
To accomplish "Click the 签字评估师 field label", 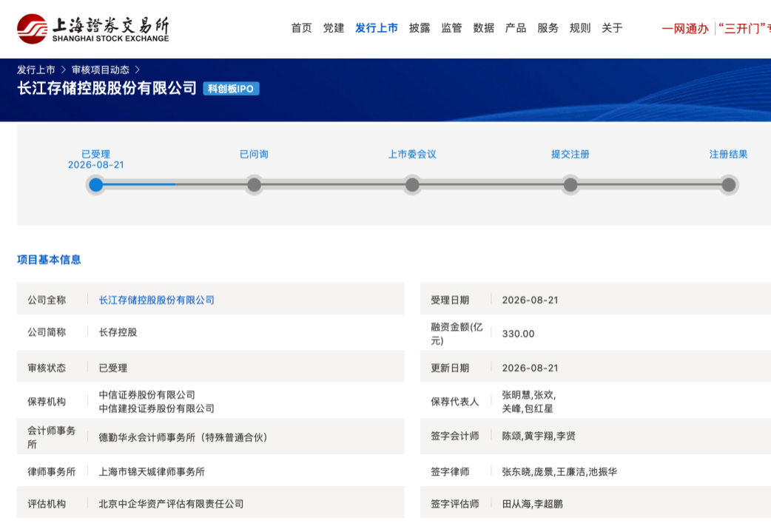I will click(x=455, y=504).
